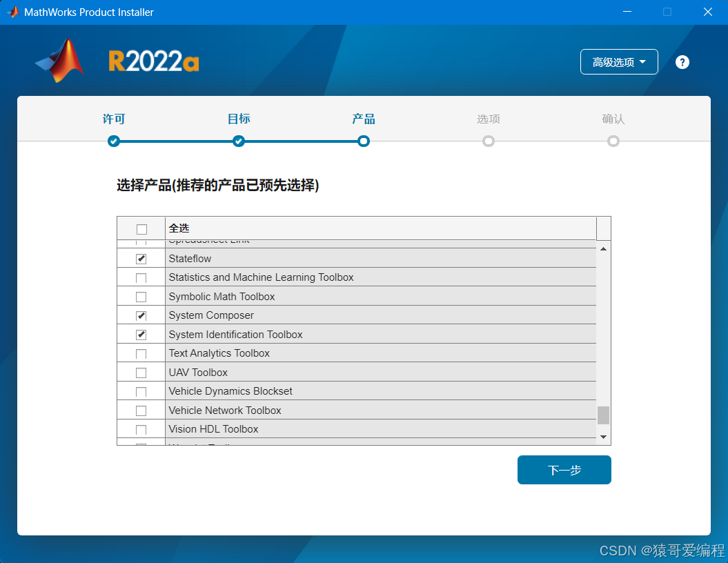
Task: Select 'Symbolic Math Toolbox' text
Action: (x=222, y=297)
